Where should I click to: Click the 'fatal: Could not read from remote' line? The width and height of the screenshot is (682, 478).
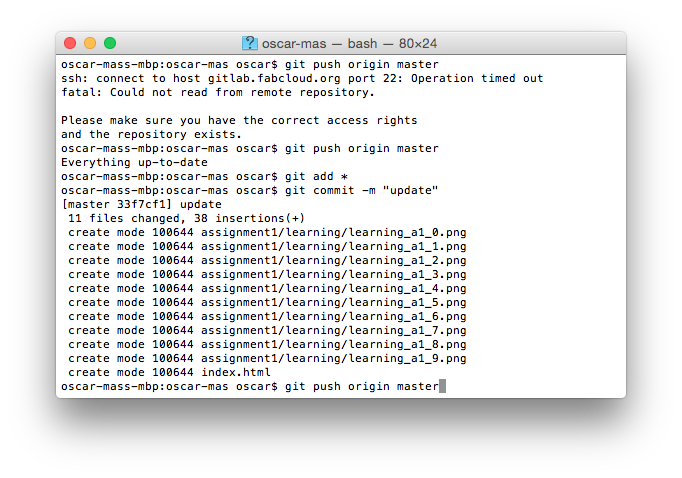click(x=217, y=92)
